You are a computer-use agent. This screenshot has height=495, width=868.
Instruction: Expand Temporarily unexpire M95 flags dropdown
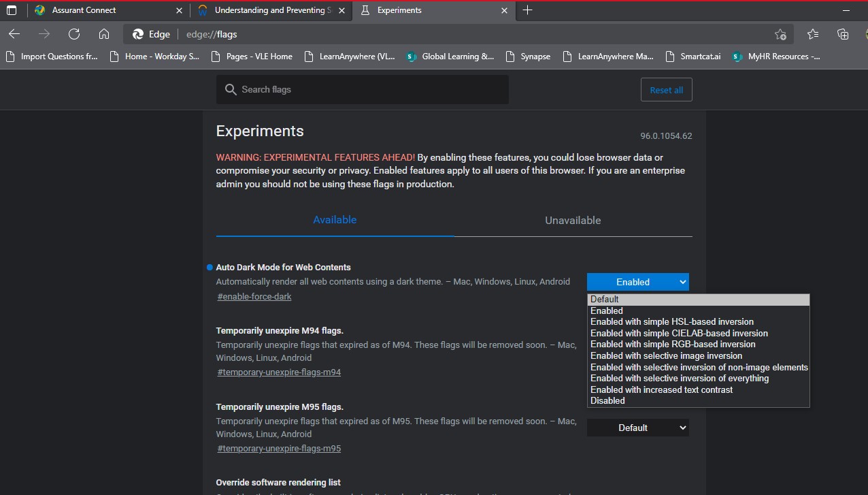pos(637,428)
